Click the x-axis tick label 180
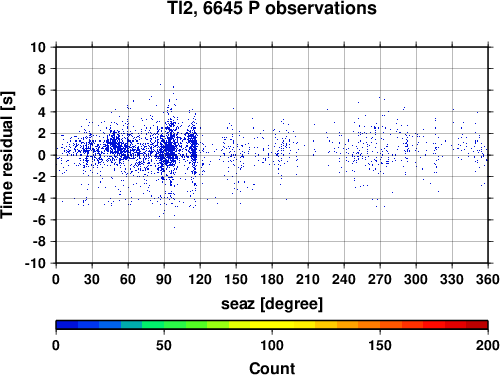500x375 pixels. (x=272, y=279)
